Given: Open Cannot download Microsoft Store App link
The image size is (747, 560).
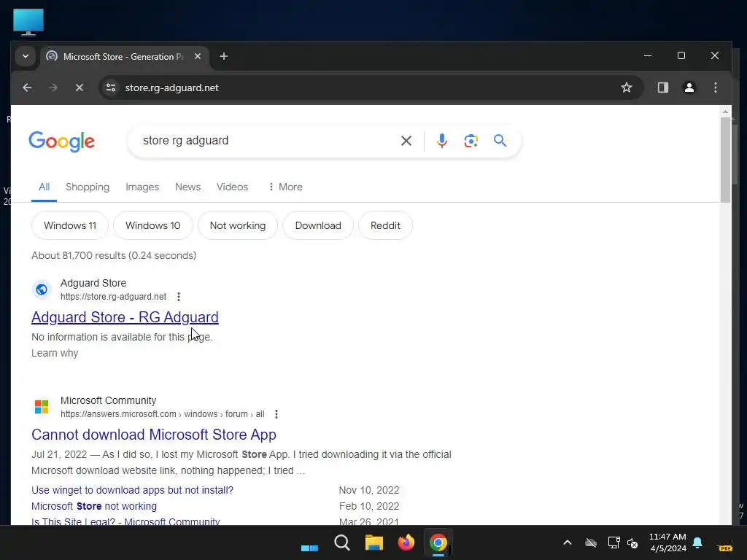Looking at the screenshot, I should click(154, 435).
